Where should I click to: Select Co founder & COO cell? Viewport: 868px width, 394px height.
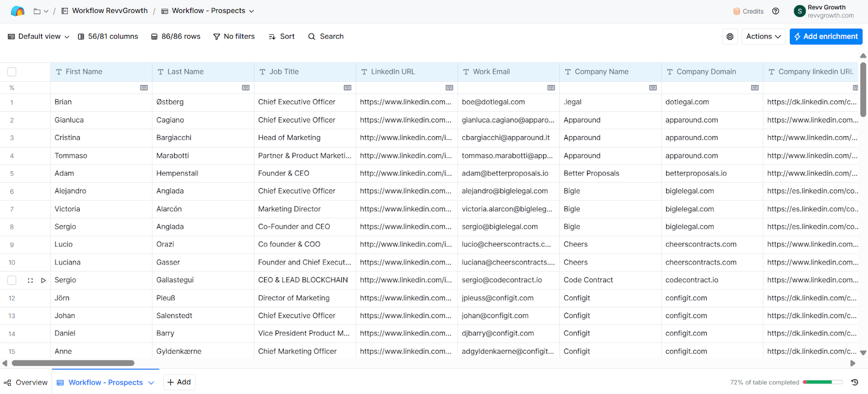pos(305,244)
